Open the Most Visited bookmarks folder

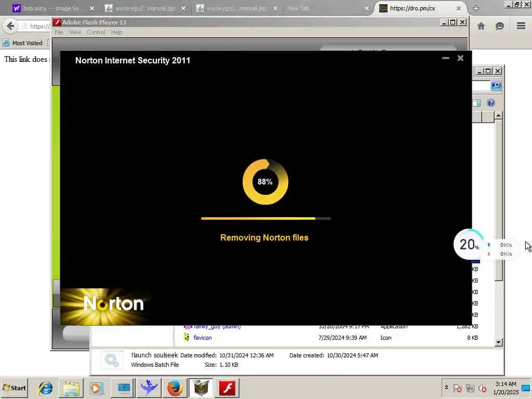coord(23,43)
